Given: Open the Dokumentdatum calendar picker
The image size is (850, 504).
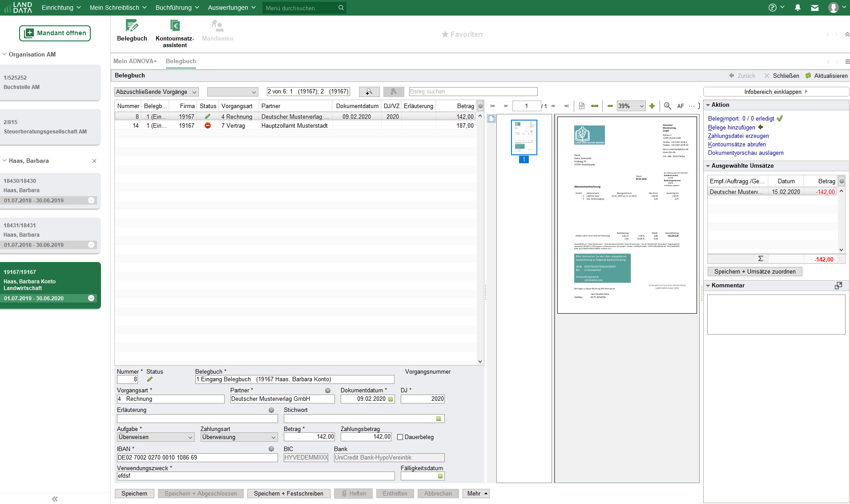Looking at the screenshot, I should pos(391,399).
